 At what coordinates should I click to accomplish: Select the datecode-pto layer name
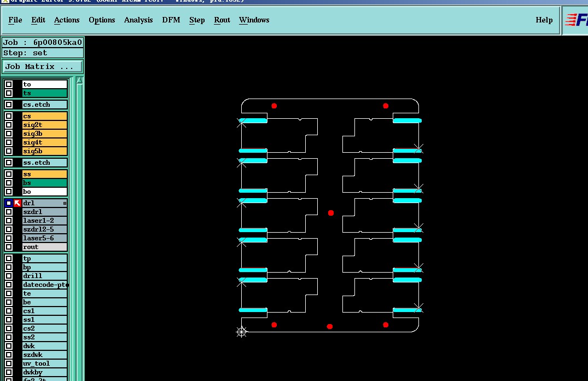(45, 285)
